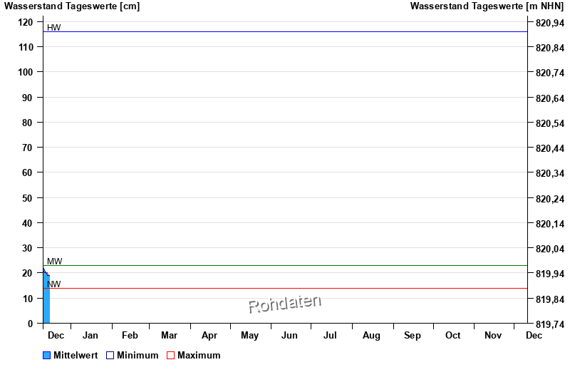The image size is (570, 392).
Task: Click the 50 value on the cm axis
Action: coord(28,198)
